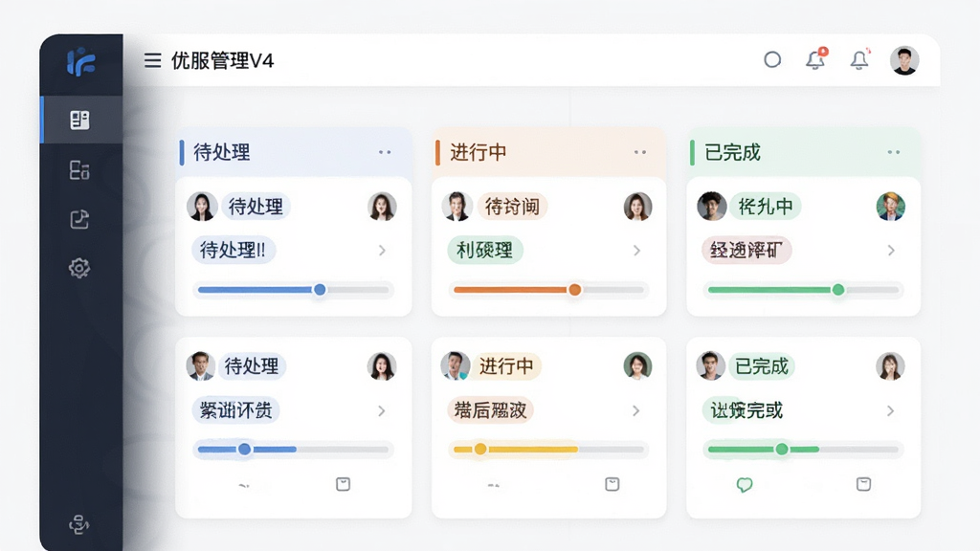This screenshot has width=980, height=551.
Task: Open notifications bell with red badge
Action: pos(815,59)
